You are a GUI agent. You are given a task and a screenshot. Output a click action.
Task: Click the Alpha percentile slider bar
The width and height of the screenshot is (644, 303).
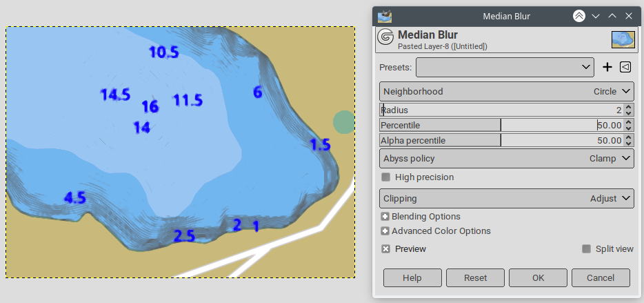(501, 140)
